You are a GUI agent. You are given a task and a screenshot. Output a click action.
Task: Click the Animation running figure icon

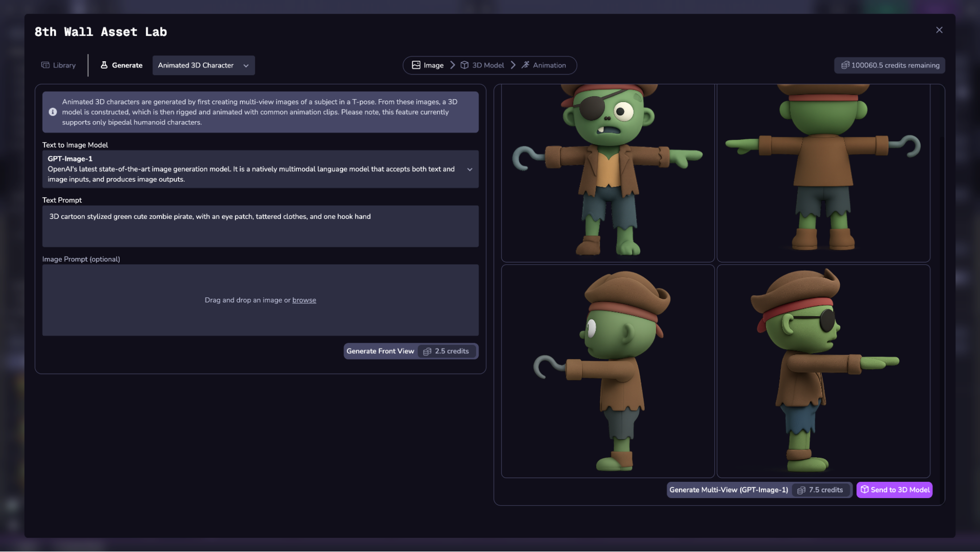tap(525, 65)
